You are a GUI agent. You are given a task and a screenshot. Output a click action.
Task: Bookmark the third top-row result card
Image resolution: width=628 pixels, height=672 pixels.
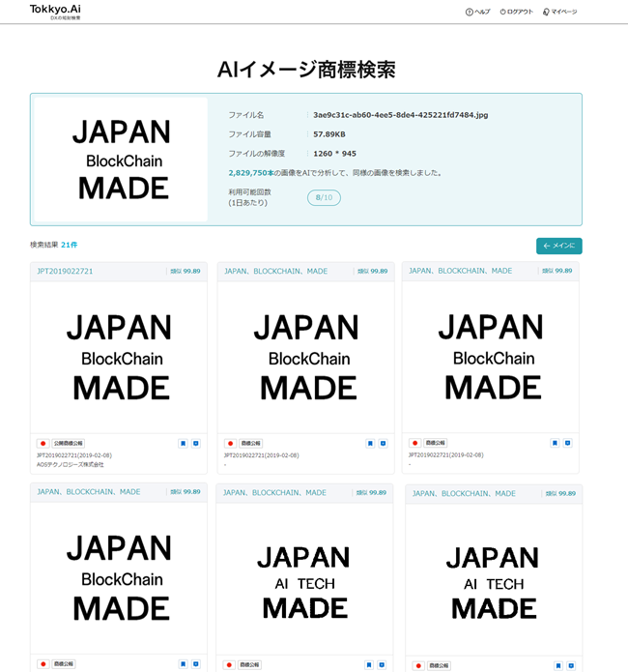[x=555, y=443]
